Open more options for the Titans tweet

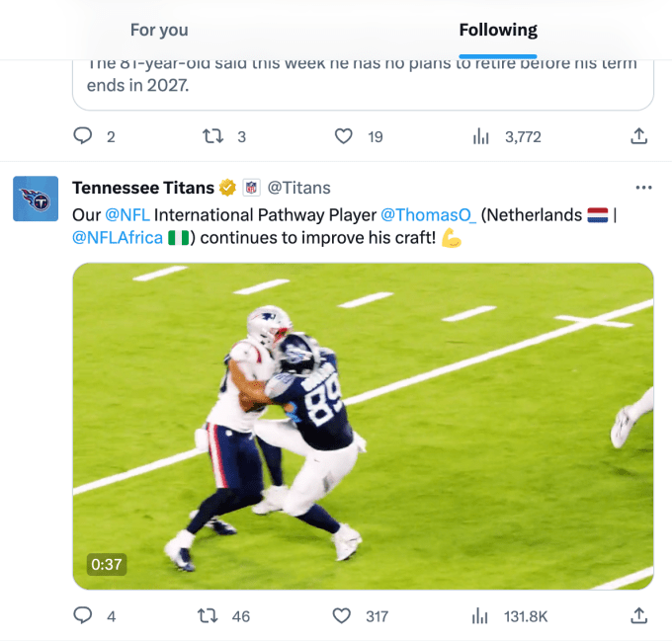pyautogui.click(x=643, y=188)
